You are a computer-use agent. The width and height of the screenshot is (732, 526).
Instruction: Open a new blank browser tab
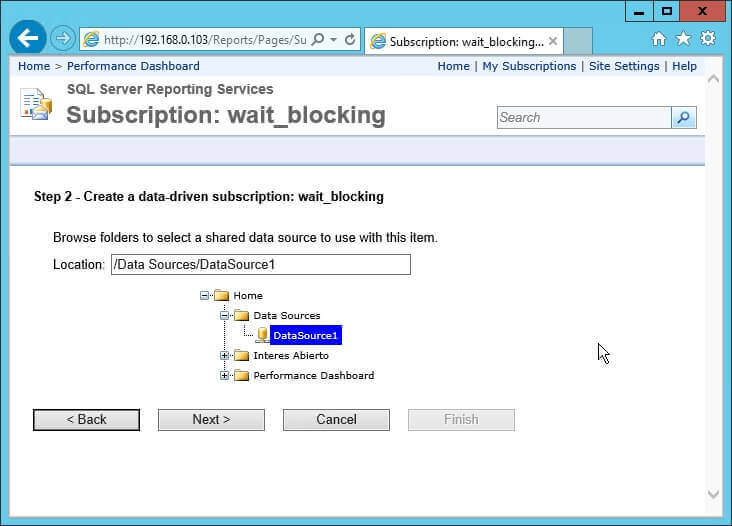tap(578, 41)
